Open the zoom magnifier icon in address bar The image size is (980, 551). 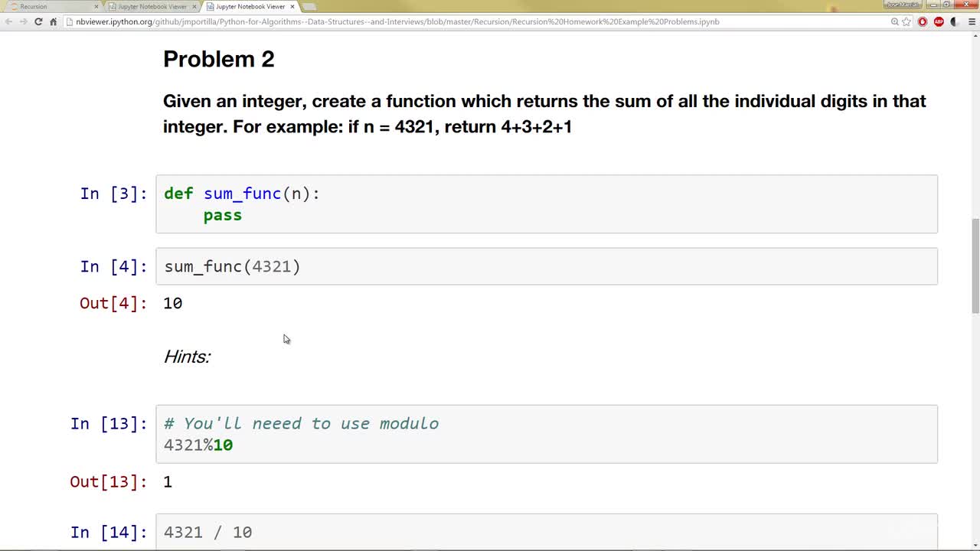(894, 21)
